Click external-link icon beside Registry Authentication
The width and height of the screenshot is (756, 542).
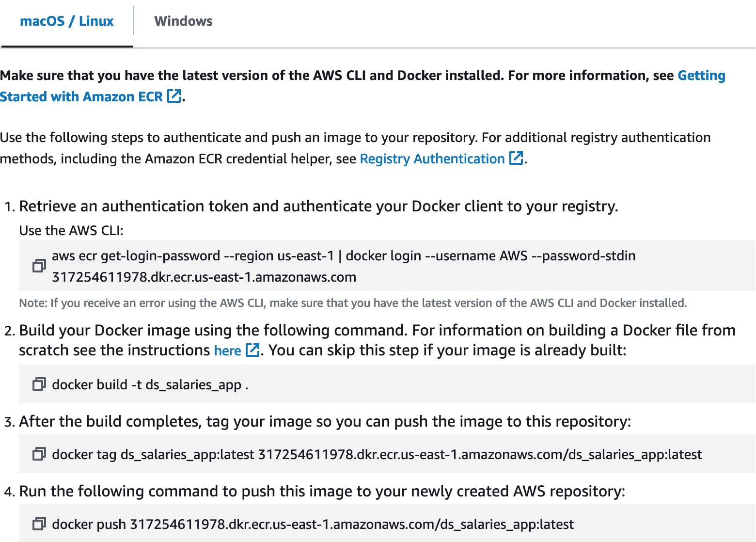click(x=516, y=158)
